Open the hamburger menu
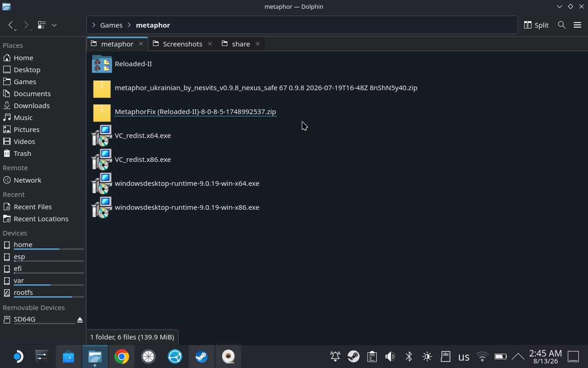The image size is (588, 368). click(577, 25)
